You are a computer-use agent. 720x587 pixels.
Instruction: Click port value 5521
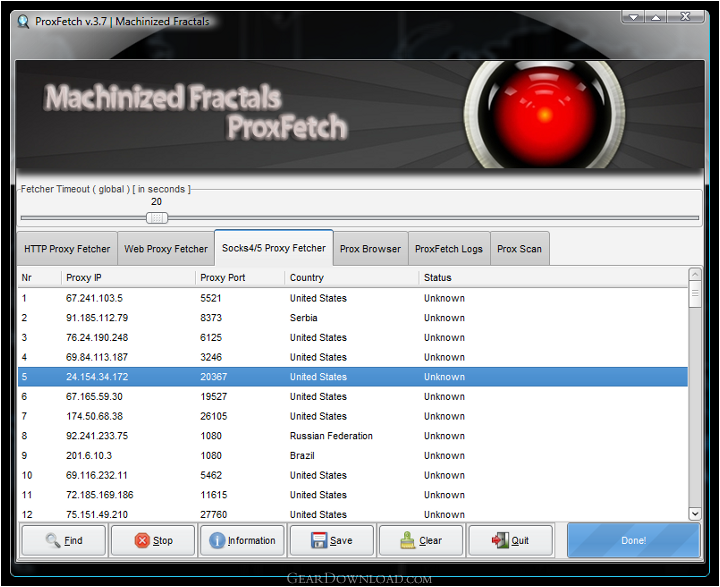(x=211, y=298)
